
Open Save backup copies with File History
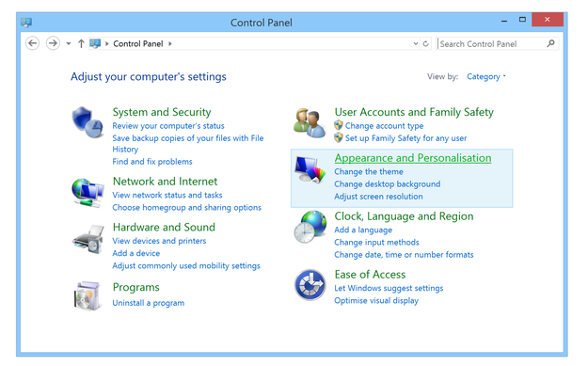187,143
